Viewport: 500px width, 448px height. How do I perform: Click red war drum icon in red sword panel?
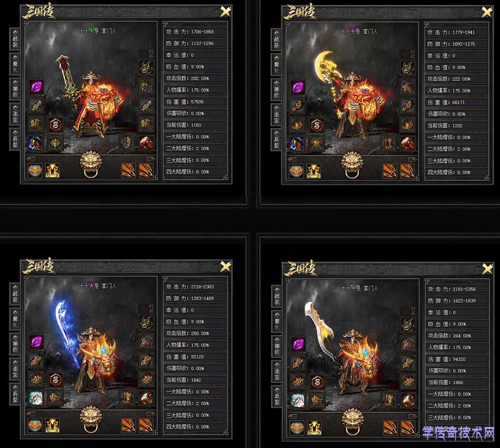pos(146,143)
